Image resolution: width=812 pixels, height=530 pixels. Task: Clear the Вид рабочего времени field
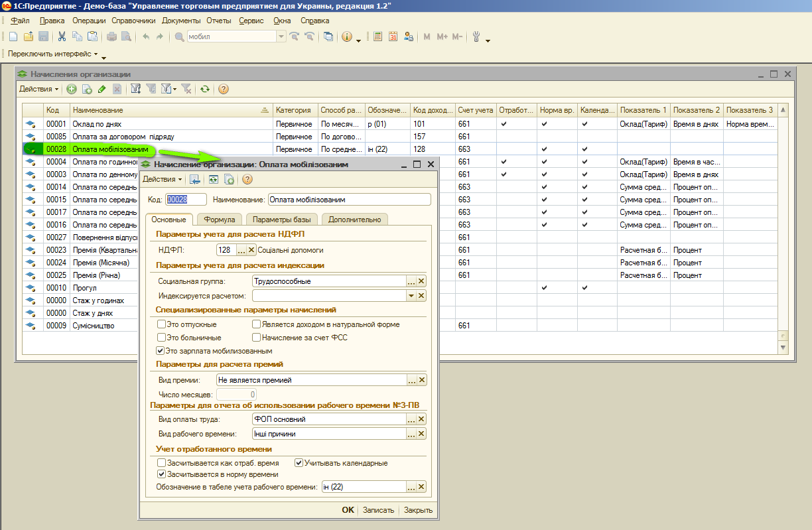click(421, 434)
